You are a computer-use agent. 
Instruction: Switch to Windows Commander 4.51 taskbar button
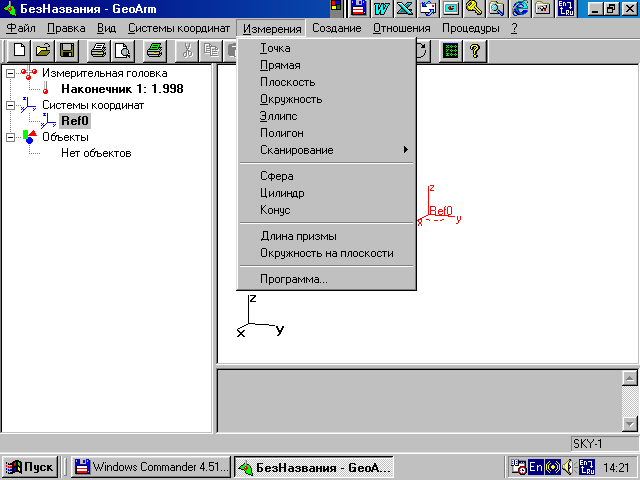tap(151, 467)
